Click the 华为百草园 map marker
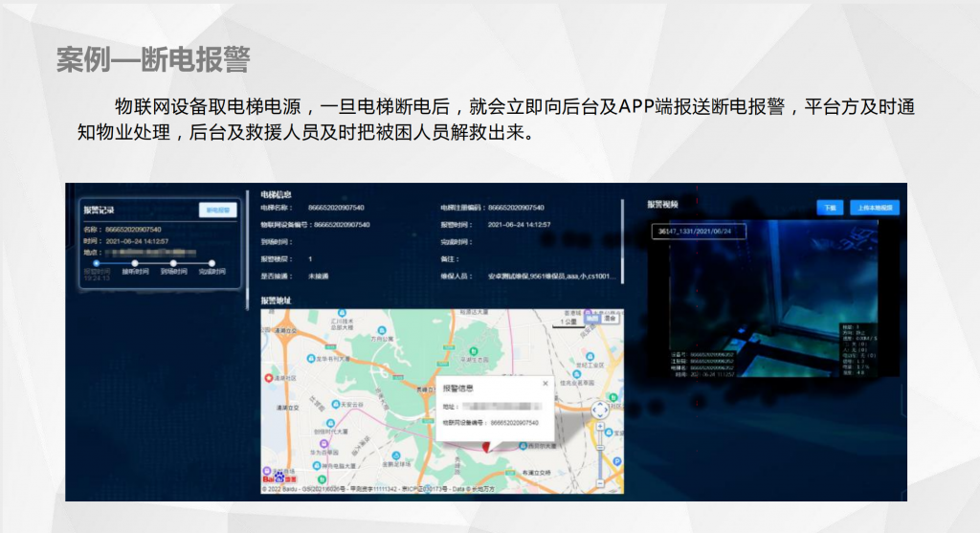 (x=323, y=444)
